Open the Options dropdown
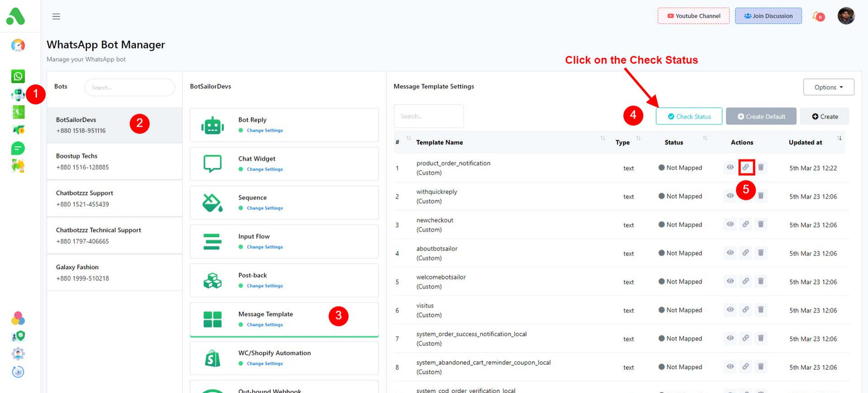 [x=828, y=87]
